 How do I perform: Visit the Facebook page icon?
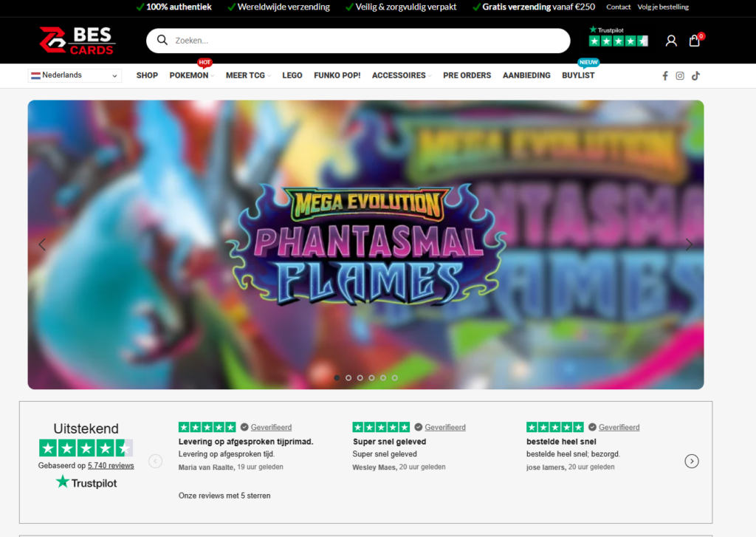pyautogui.click(x=665, y=75)
